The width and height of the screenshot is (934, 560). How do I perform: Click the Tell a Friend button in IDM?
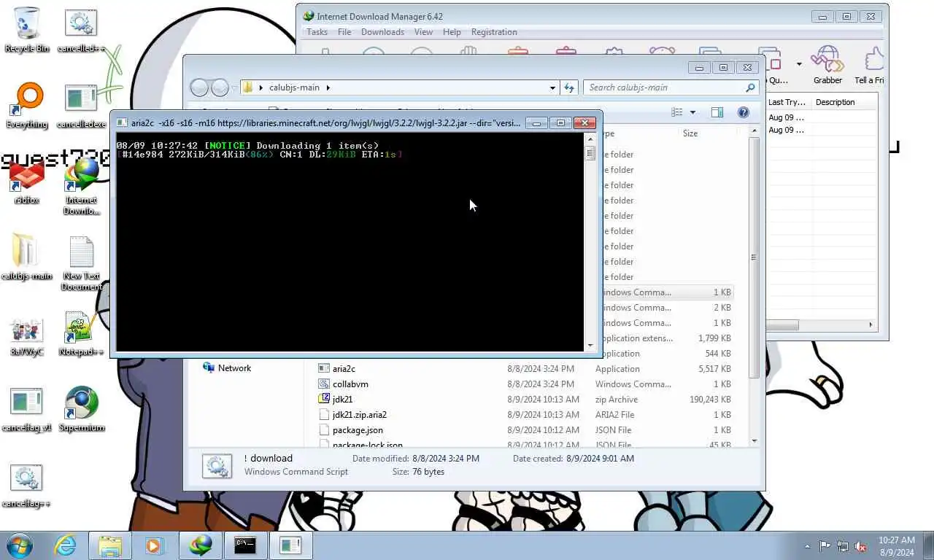tap(869, 66)
